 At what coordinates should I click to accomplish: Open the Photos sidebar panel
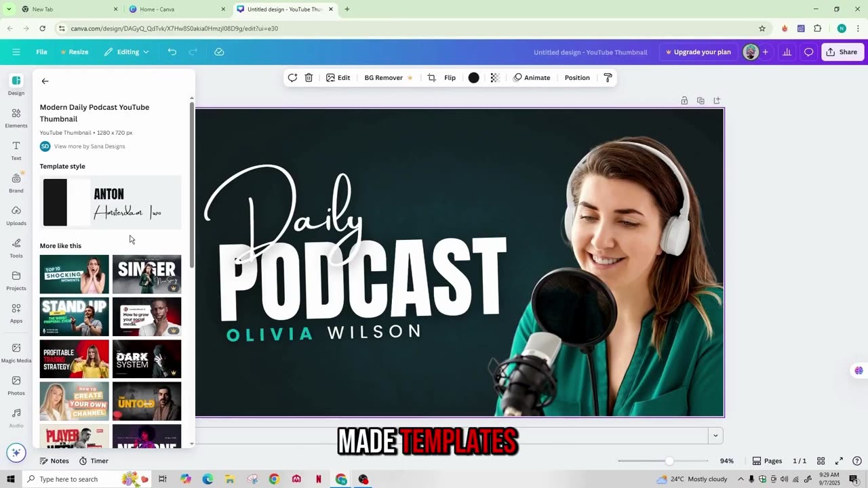[16, 385]
